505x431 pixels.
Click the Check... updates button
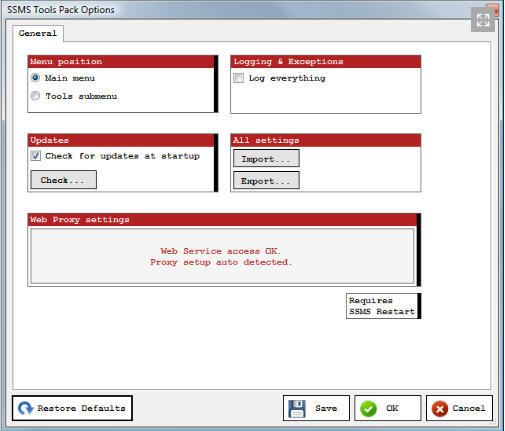click(64, 180)
